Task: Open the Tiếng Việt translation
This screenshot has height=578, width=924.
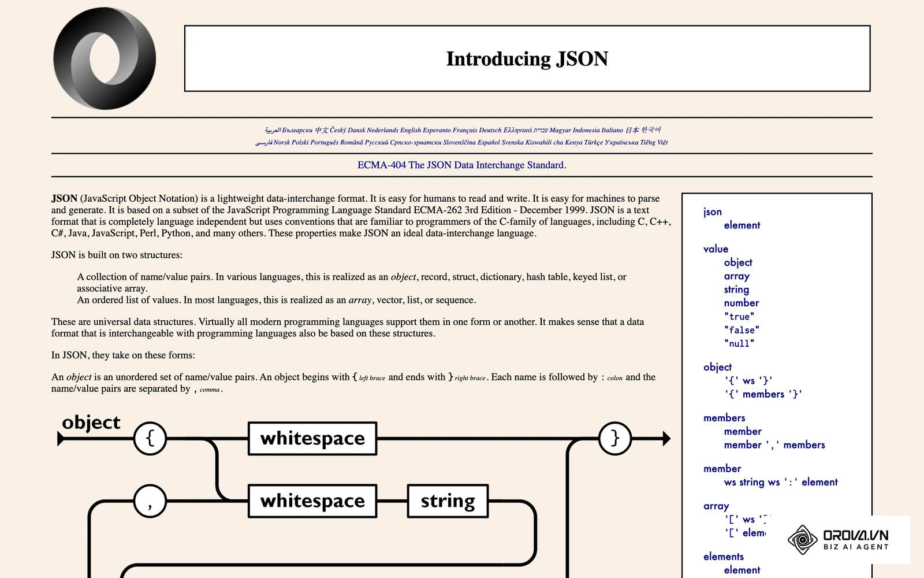Action: 654,142
